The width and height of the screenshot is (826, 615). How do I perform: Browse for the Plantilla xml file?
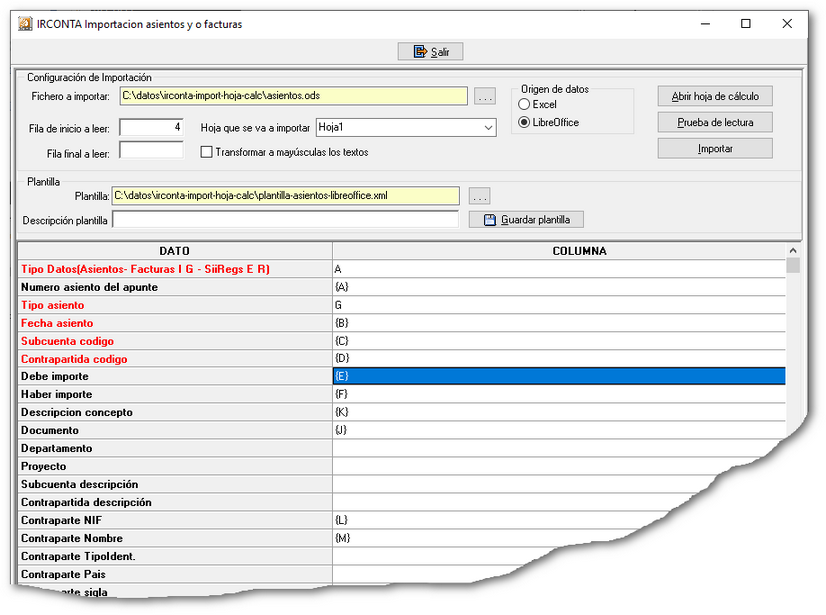[479, 196]
